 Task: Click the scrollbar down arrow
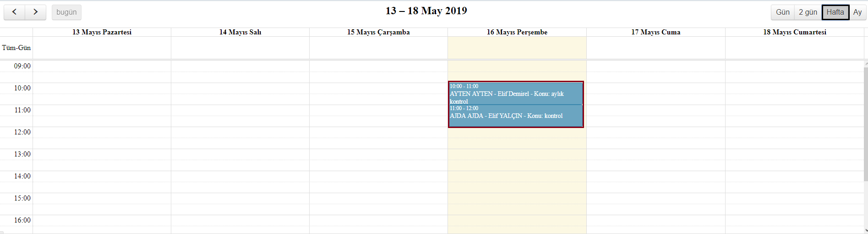coord(866,230)
